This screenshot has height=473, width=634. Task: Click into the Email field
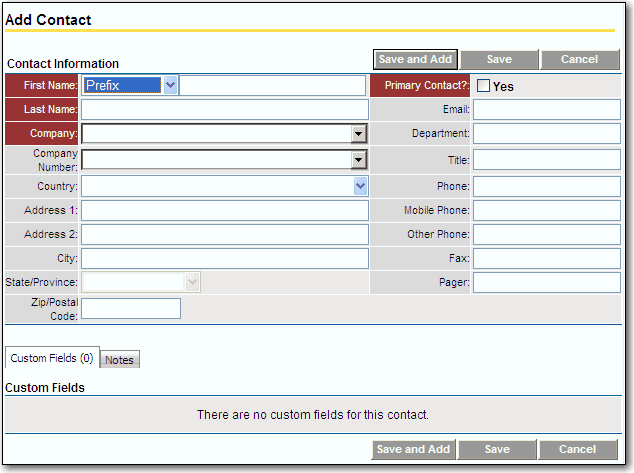pos(547,110)
